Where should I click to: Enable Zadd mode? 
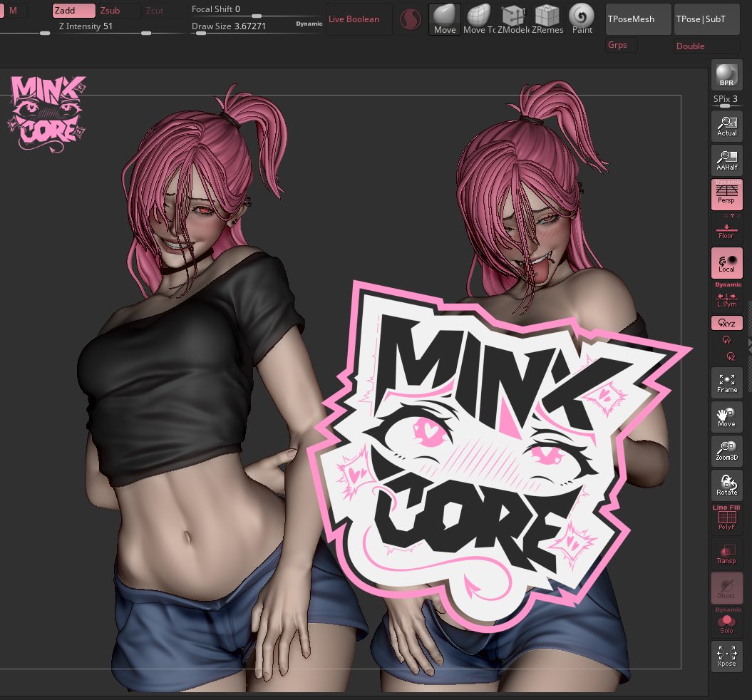74,11
